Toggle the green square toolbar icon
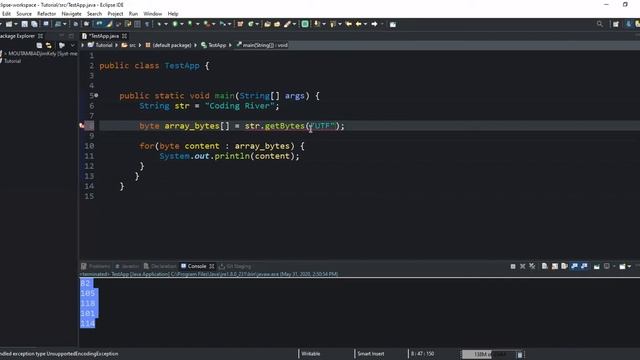 (305, 24)
